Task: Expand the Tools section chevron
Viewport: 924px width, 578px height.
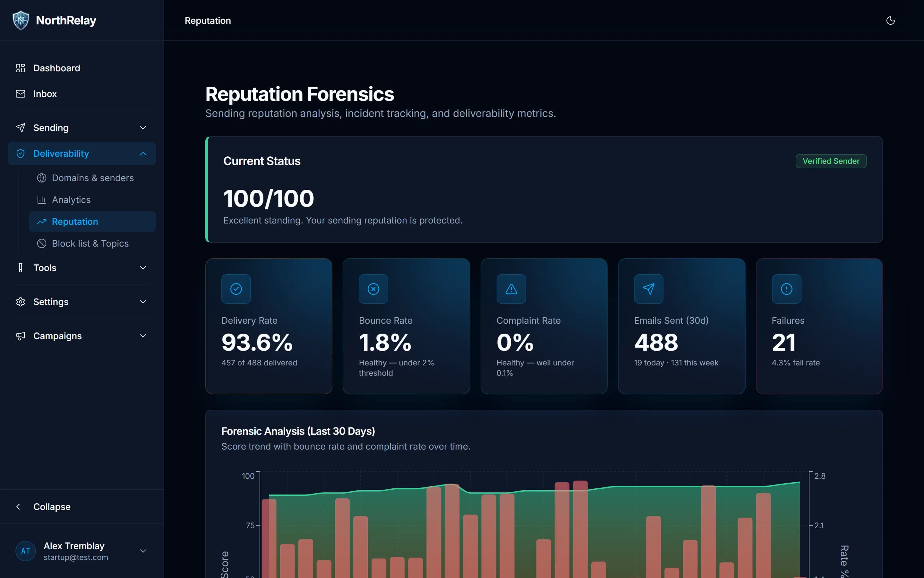Action: 143,267
